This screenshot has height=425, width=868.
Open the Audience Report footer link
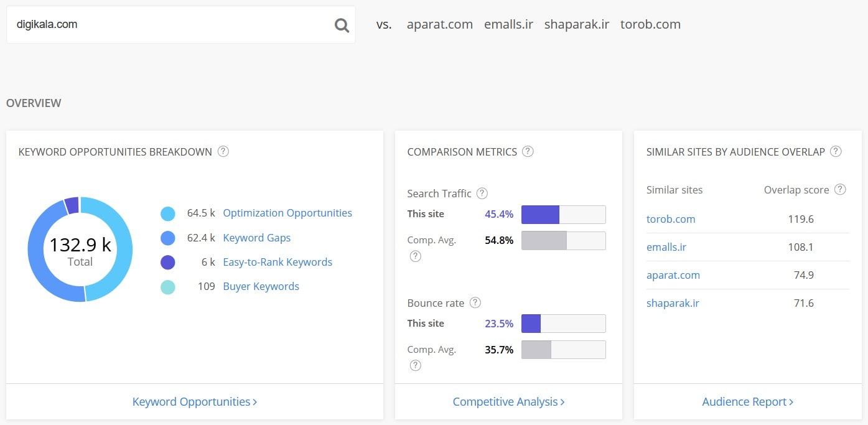(x=747, y=401)
